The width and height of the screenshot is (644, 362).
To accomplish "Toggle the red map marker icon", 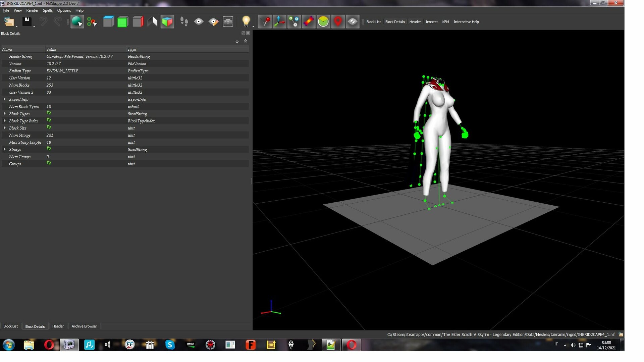I will (338, 22).
